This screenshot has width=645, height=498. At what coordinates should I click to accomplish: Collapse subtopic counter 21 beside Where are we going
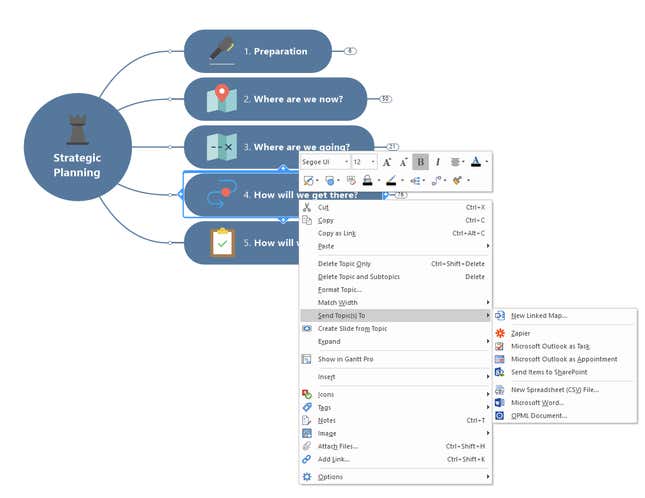click(392, 147)
